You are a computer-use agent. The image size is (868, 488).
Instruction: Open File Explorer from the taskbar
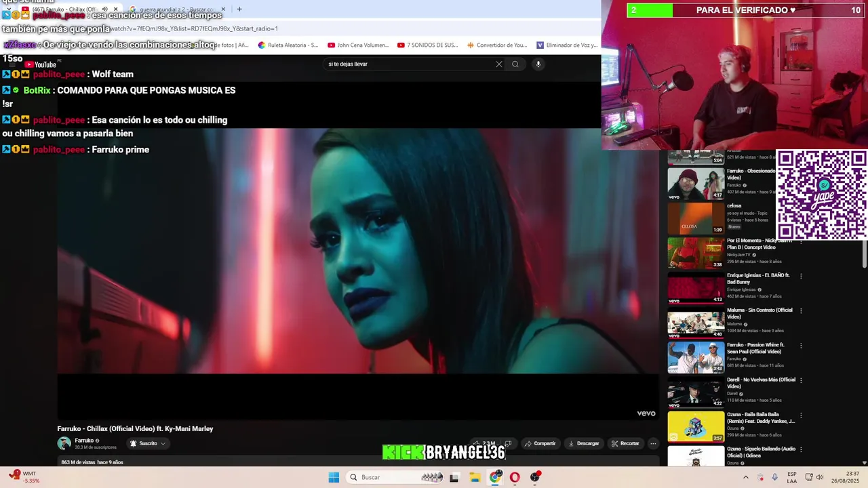point(475,477)
